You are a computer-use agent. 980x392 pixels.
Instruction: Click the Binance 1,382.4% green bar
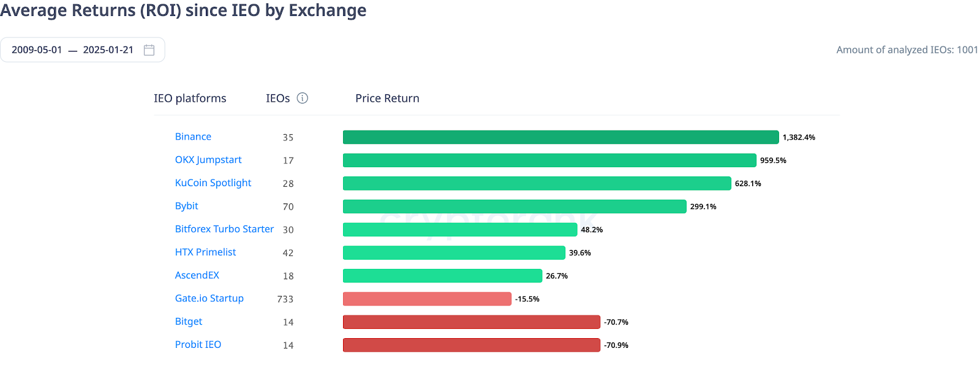point(560,137)
